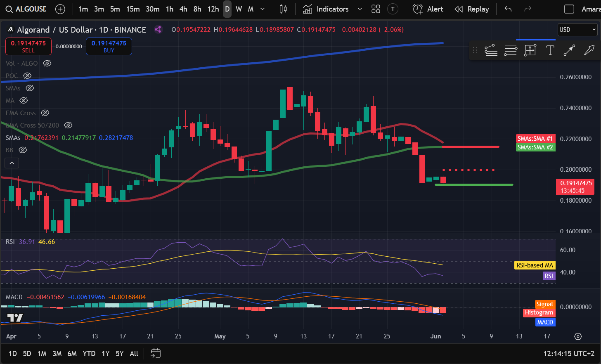The height and width of the screenshot is (364, 601).
Task: Open the go-to-date calendar icon
Action: pyautogui.click(x=156, y=353)
